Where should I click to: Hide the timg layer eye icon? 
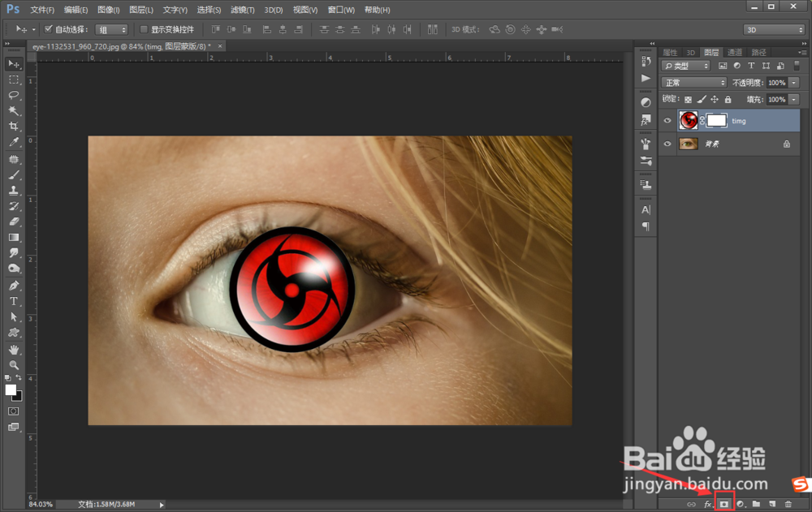click(667, 121)
